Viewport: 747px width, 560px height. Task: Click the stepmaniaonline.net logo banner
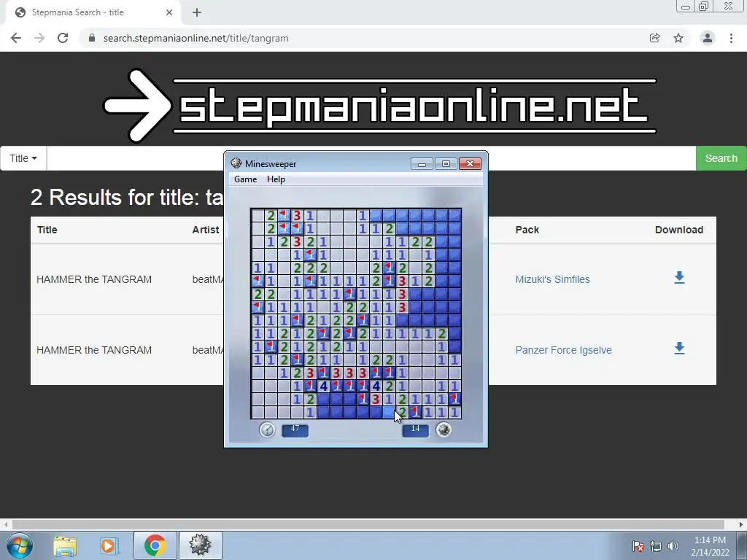[x=379, y=105]
